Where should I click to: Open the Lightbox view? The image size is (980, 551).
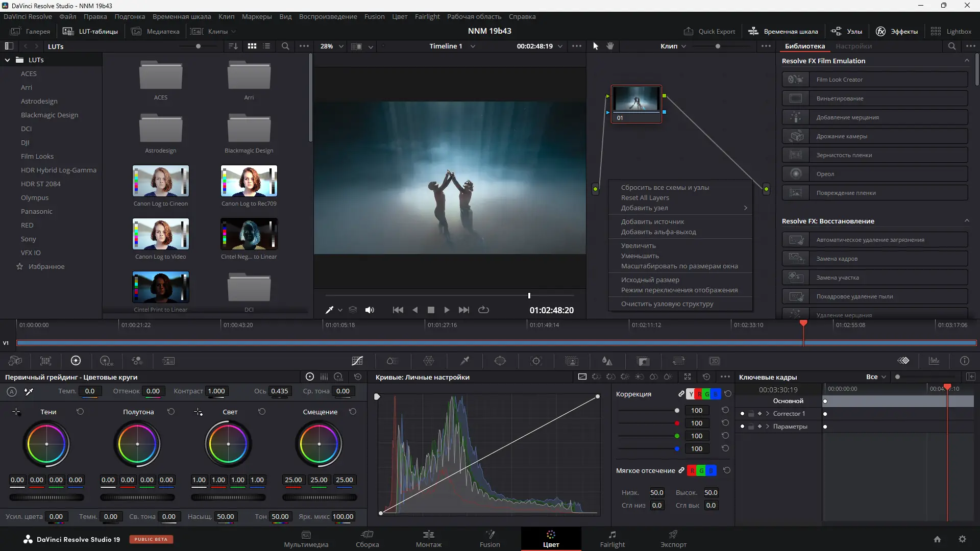pyautogui.click(x=958, y=31)
